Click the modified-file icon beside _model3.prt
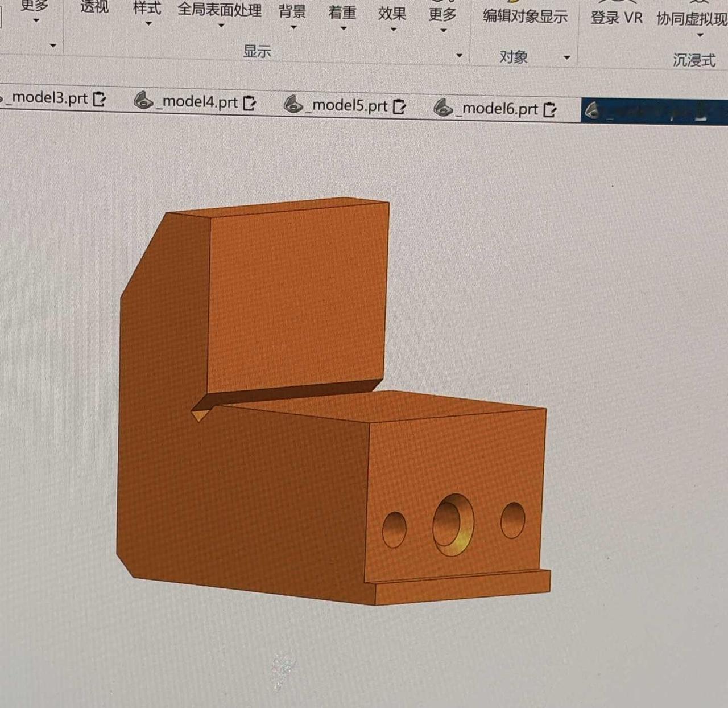The width and height of the screenshot is (728, 708). click(100, 99)
